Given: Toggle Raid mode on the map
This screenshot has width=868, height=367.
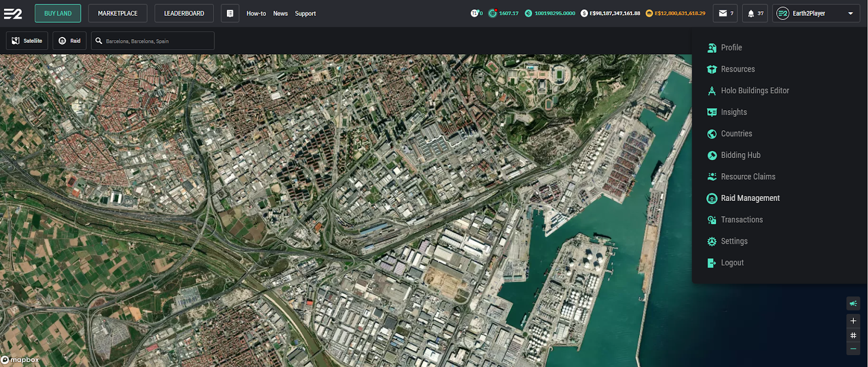Looking at the screenshot, I should (x=69, y=41).
